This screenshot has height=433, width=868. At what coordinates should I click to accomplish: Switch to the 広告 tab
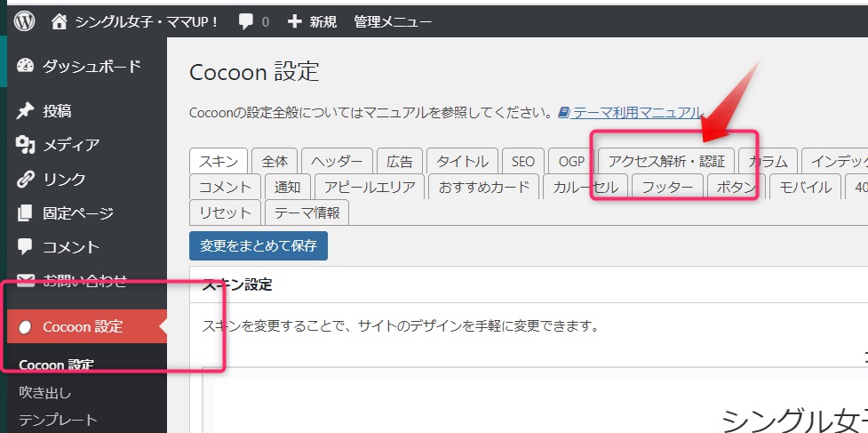(400, 161)
